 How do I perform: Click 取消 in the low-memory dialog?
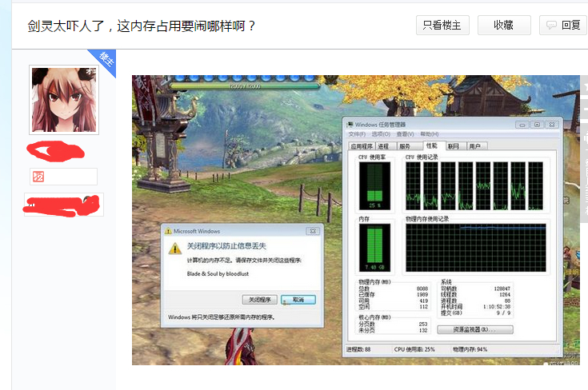tap(298, 300)
